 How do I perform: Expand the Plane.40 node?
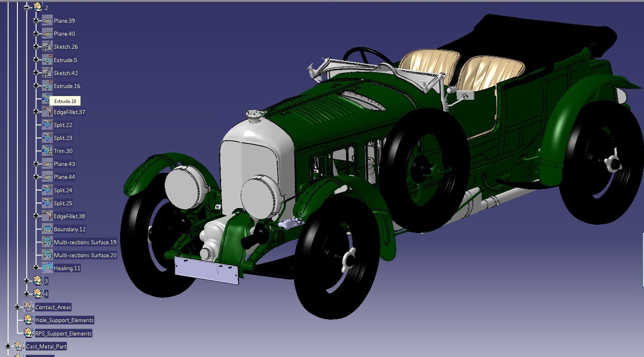pos(36,33)
